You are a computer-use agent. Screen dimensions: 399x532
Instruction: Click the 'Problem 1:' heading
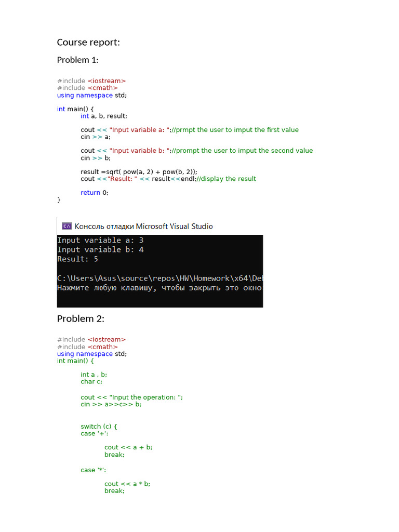pyautogui.click(x=78, y=60)
